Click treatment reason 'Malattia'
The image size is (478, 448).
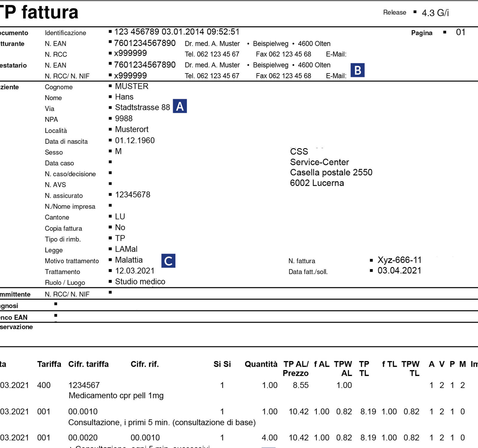coord(129,260)
